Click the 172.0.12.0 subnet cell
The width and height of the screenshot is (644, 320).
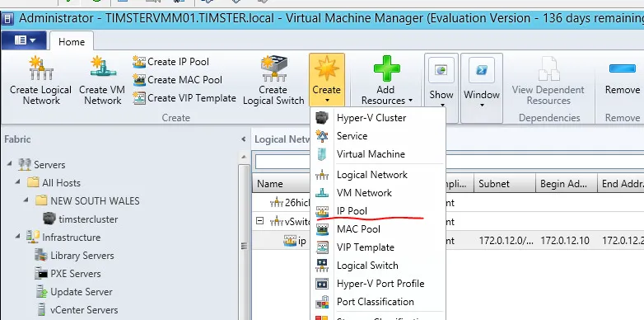[506, 241]
